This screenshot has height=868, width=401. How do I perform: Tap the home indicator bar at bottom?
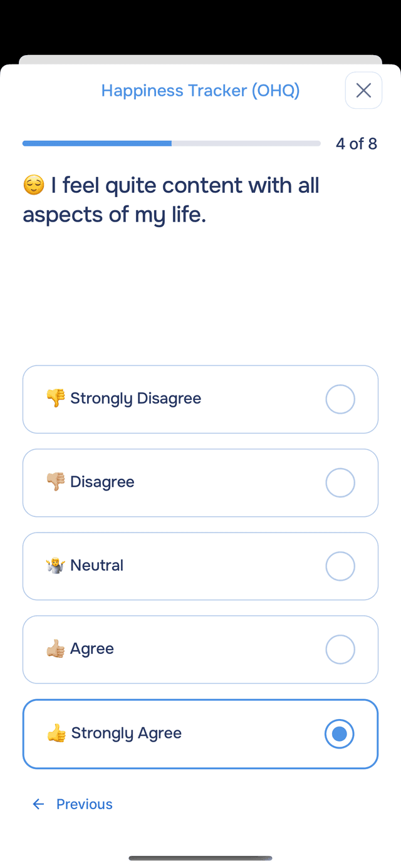point(200,858)
